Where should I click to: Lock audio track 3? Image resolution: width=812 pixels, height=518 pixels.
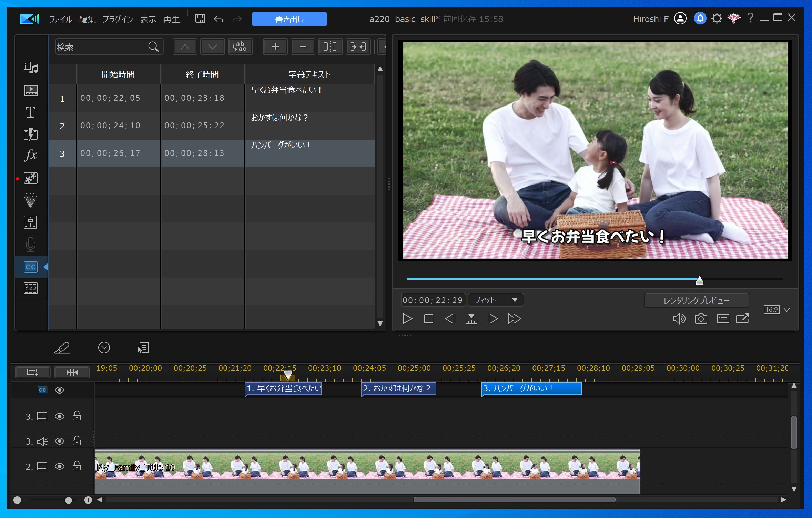77,441
